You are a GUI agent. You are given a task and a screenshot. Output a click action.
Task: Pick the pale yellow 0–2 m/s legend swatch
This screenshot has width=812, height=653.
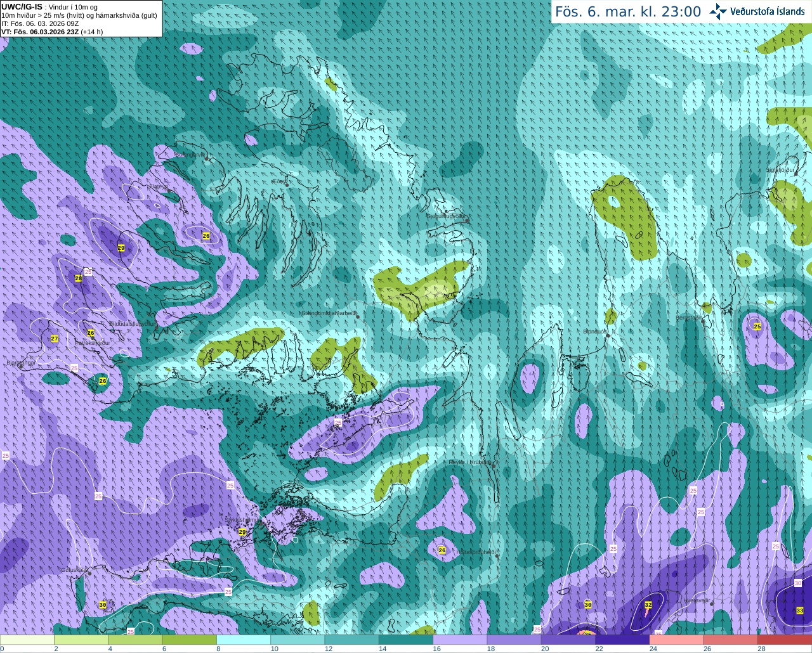(x=27, y=639)
